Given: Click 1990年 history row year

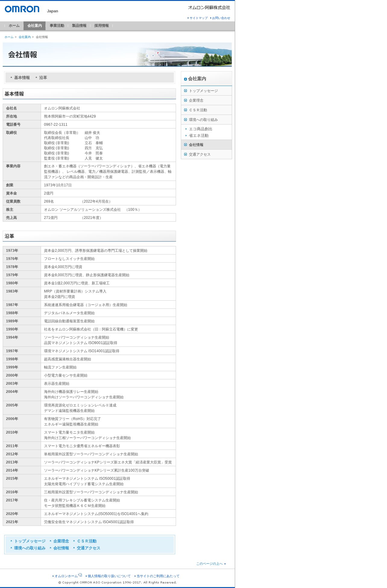Looking at the screenshot, I should [x=12, y=329].
